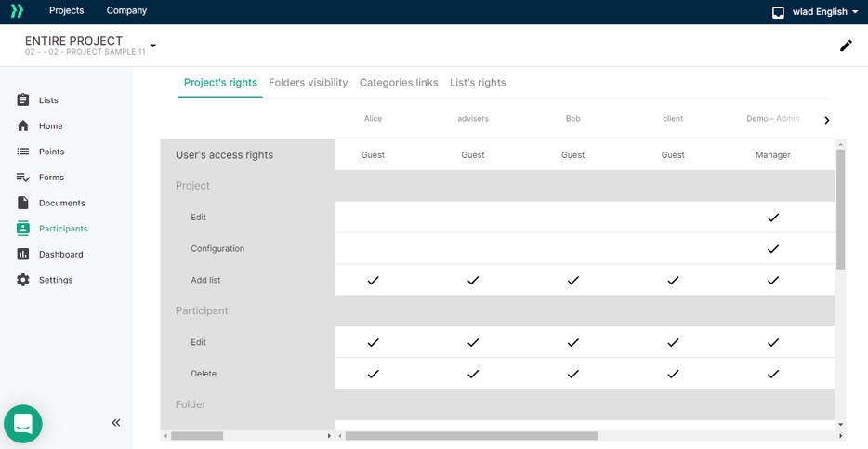Click the Configuration row label
This screenshot has height=449, width=868.
(217, 248)
